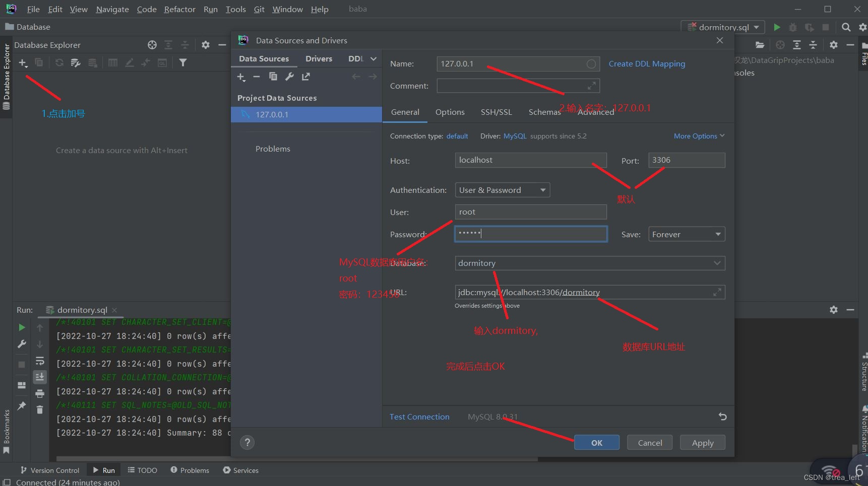Open the TODO tool window
868x486 pixels.
pyautogui.click(x=142, y=470)
